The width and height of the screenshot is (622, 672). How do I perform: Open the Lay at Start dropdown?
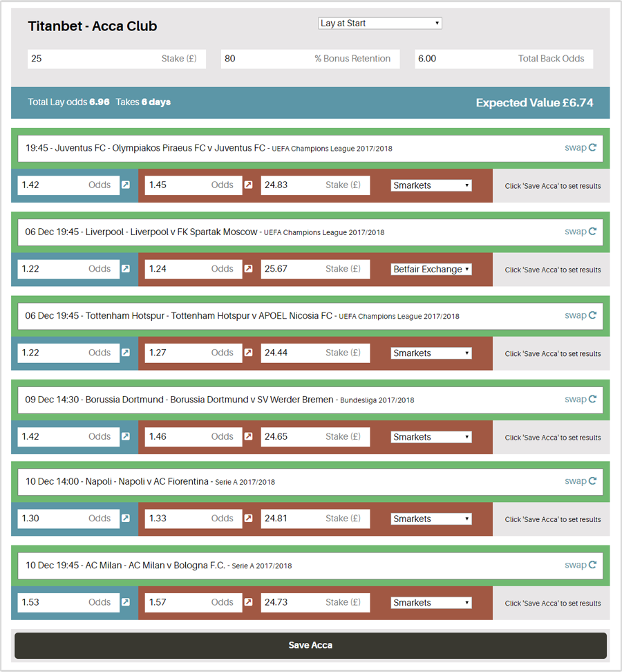380,23
